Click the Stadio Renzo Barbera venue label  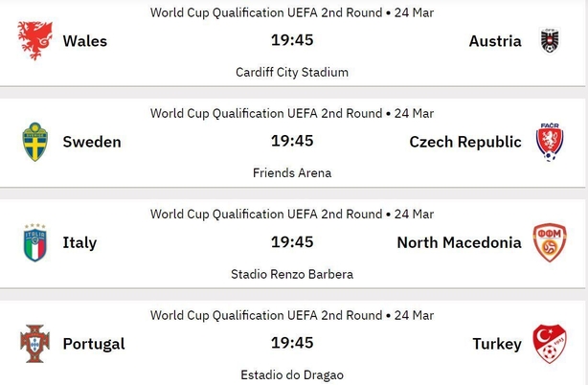[292, 274]
